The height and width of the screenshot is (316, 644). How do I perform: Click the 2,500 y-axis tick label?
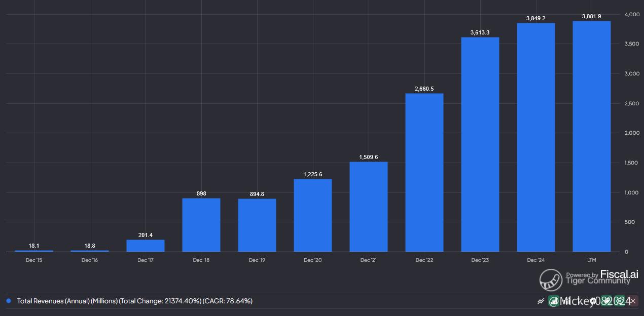click(x=631, y=103)
